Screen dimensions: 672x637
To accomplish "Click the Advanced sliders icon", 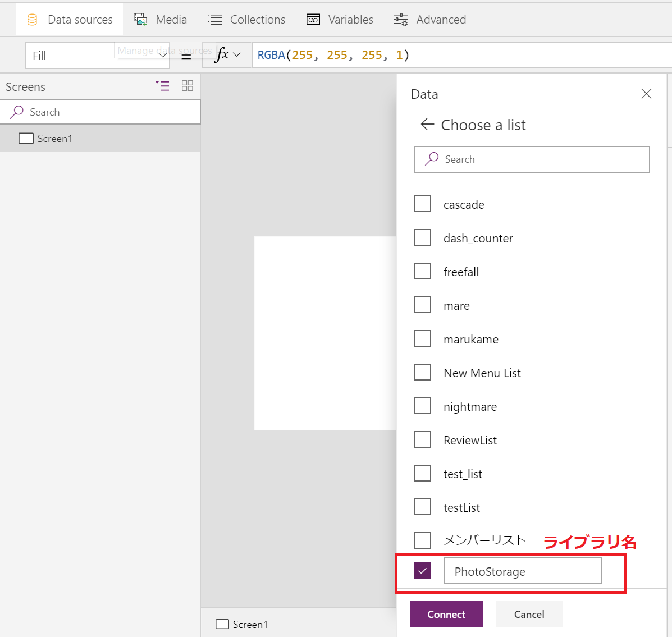I will (x=401, y=20).
